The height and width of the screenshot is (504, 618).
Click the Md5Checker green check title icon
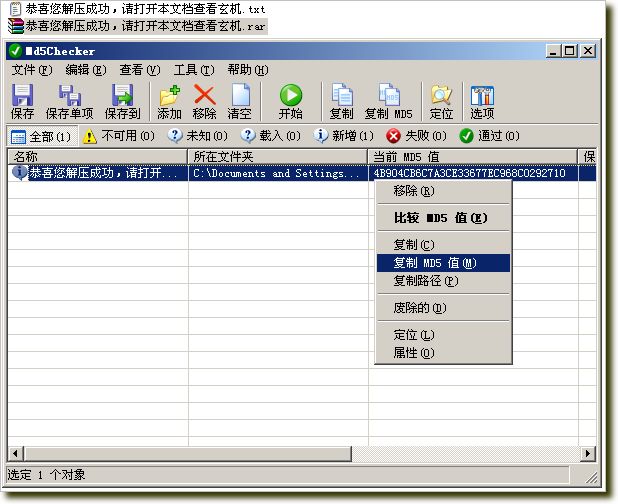click(x=15, y=51)
